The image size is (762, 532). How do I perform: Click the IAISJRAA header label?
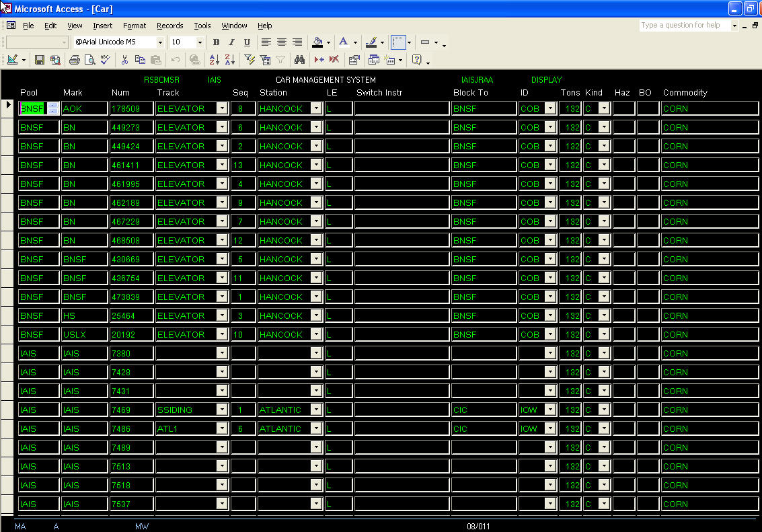click(477, 79)
